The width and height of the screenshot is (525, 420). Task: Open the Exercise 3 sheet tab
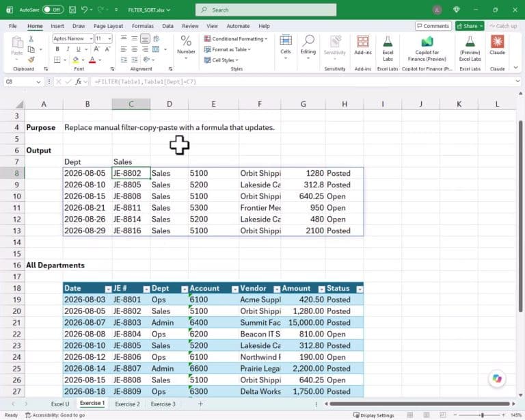coord(163,404)
